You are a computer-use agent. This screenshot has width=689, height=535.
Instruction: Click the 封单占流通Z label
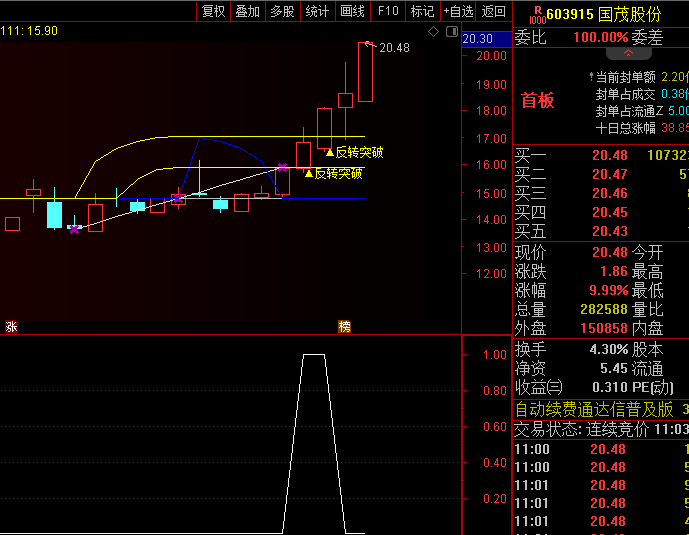click(629, 111)
